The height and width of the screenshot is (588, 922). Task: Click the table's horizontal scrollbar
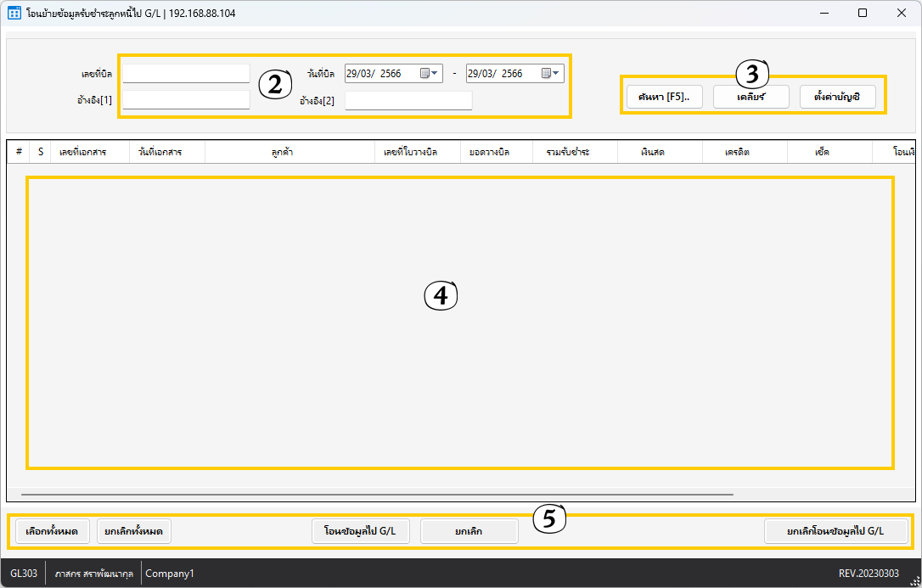point(377,493)
